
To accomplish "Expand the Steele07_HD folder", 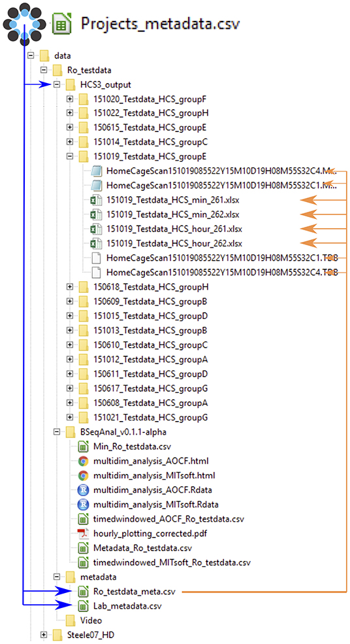I will (x=44, y=635).
